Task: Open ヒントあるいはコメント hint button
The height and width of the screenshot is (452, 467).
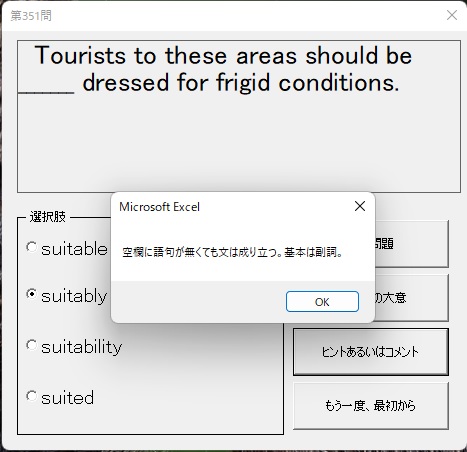Action: point(371,352)
